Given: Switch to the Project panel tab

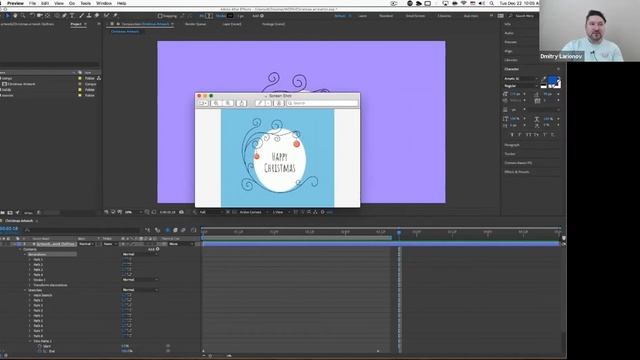Looking at the screenshot, I should point(76,24).
